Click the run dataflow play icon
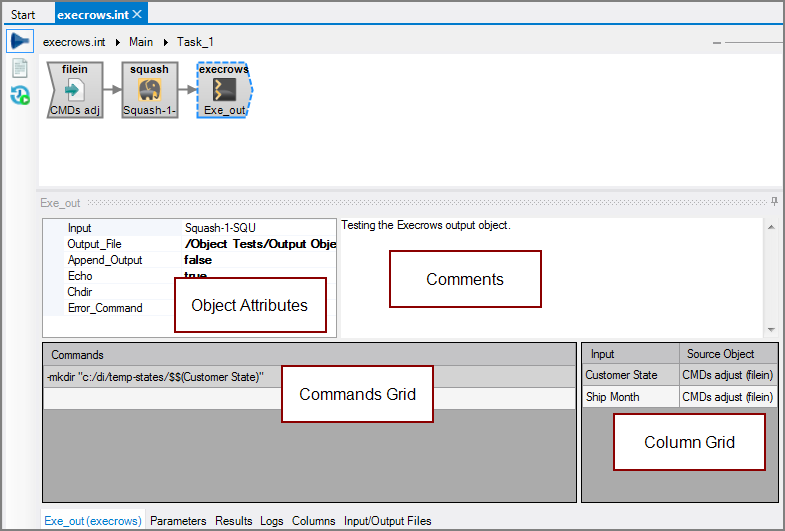This screenshot has width=785, height=531. coord(19,42)
